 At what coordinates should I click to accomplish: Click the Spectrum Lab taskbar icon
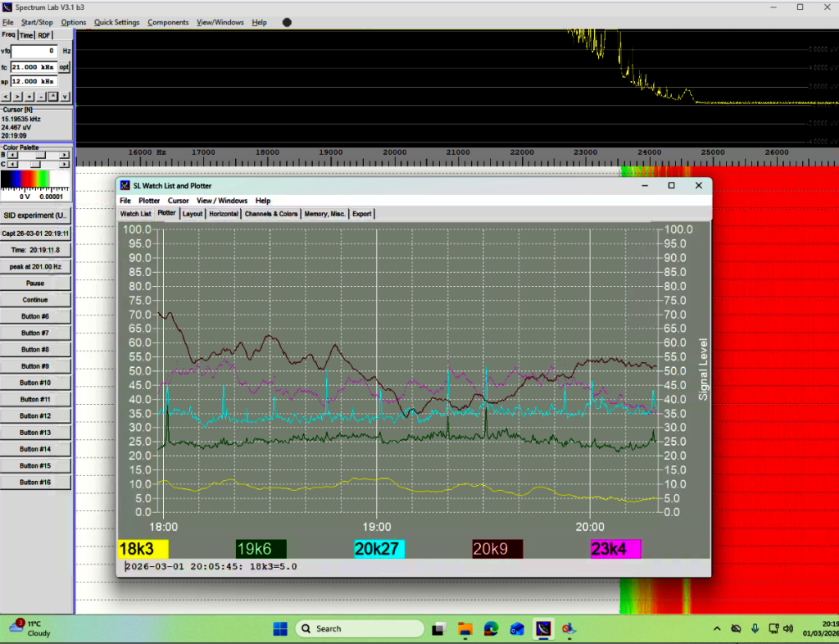pyautogui.click(x=542, y=628)
